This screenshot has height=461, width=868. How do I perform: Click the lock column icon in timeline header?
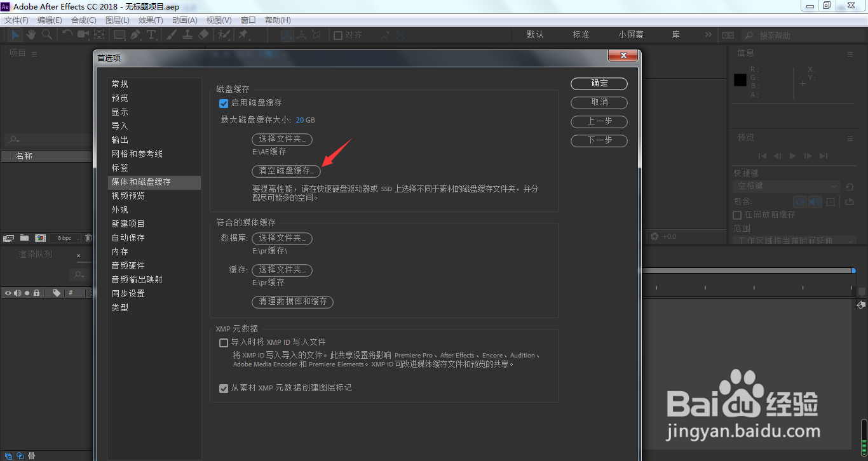click(37, 293)
